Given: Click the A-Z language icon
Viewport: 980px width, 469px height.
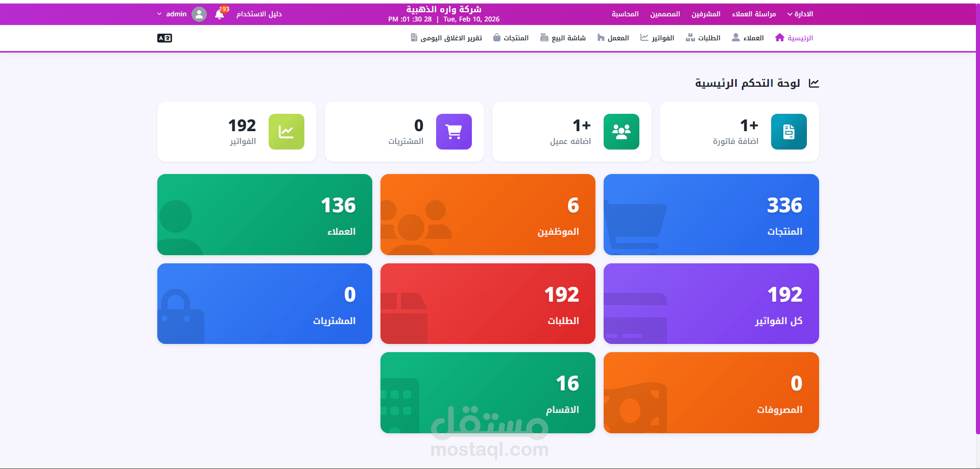Looking at the screenshot, I should coord(164,38).
